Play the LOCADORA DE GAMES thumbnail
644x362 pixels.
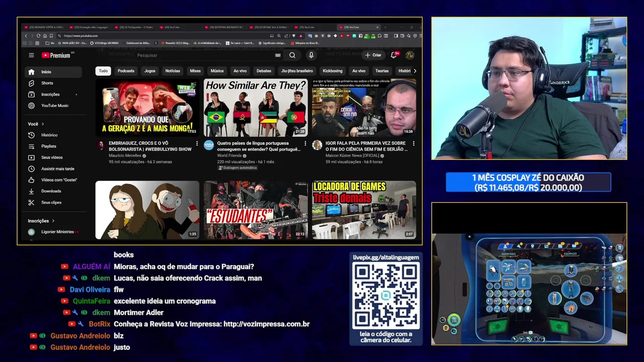[364, 210]
